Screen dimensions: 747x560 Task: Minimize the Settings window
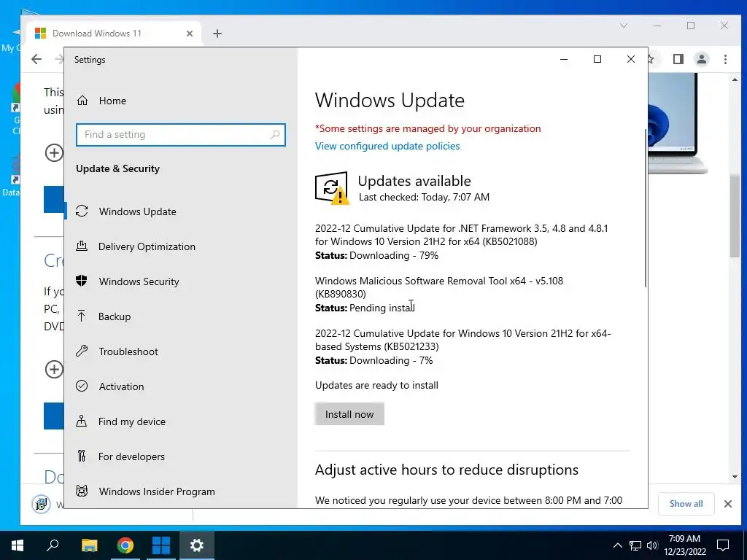pos(564,59)
